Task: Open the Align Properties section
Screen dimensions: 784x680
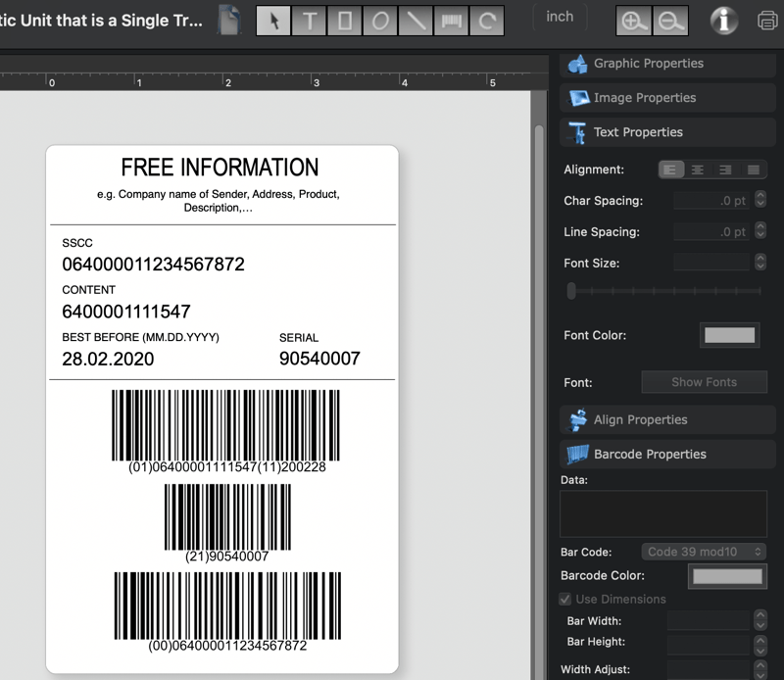Action: pyautogui.click(x=666, y=419)
